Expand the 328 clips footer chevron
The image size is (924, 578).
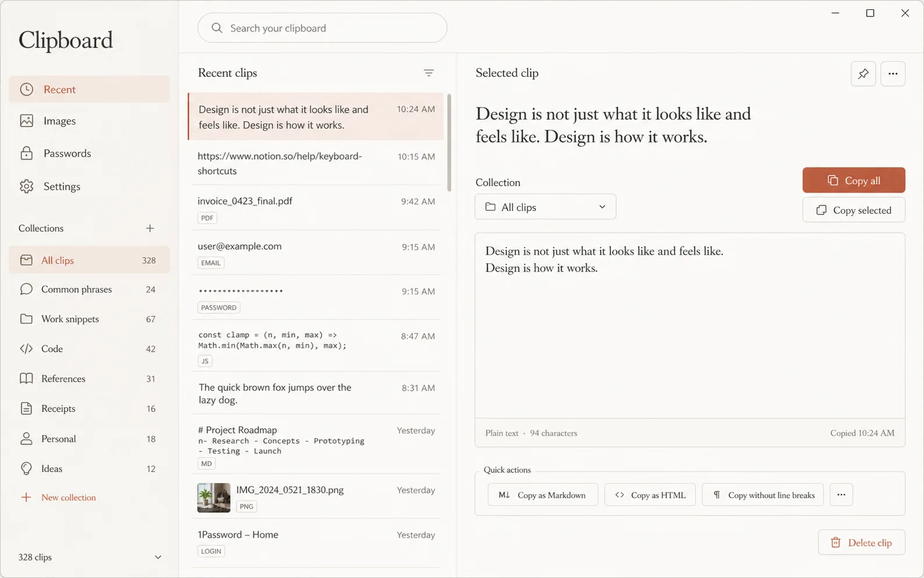(x=158, y=558)
